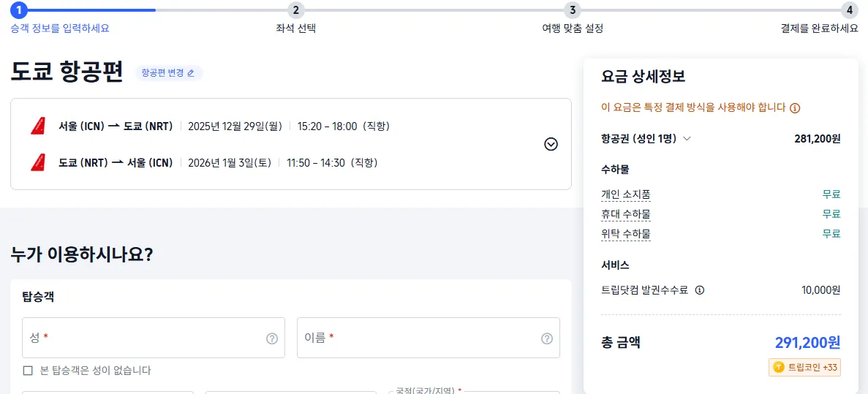Click the outbound flight airline logo
This screenshot has height=394, width=868.
[x=38, y=126]
